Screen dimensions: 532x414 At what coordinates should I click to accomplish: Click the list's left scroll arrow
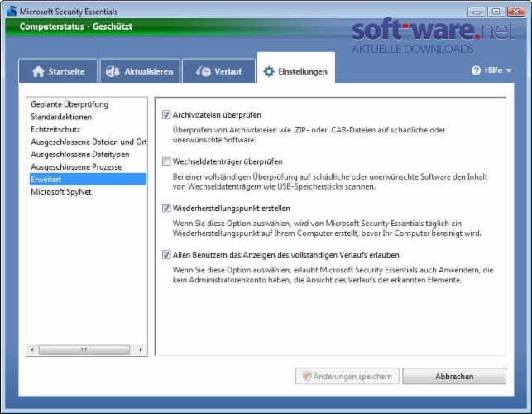(x=32, y=349)
